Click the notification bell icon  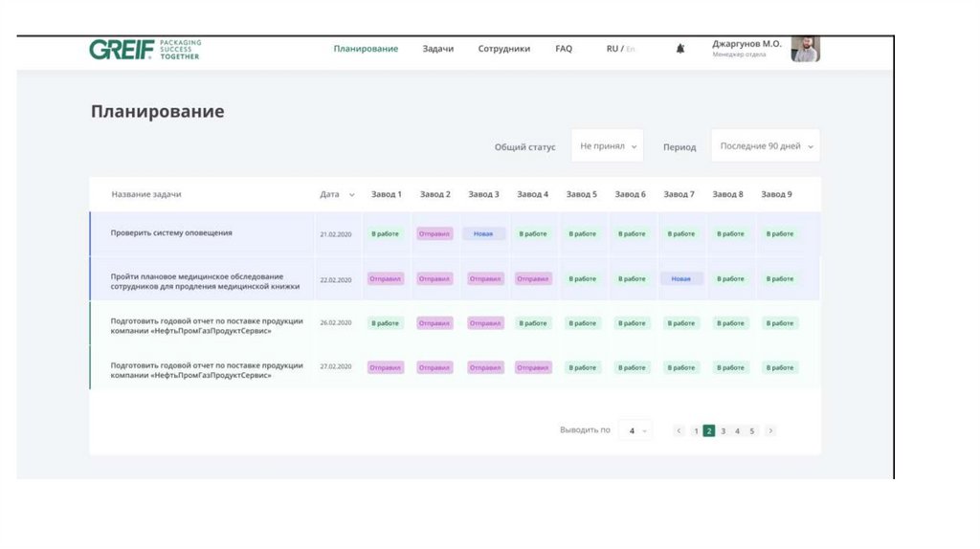(x=680, y=49)
